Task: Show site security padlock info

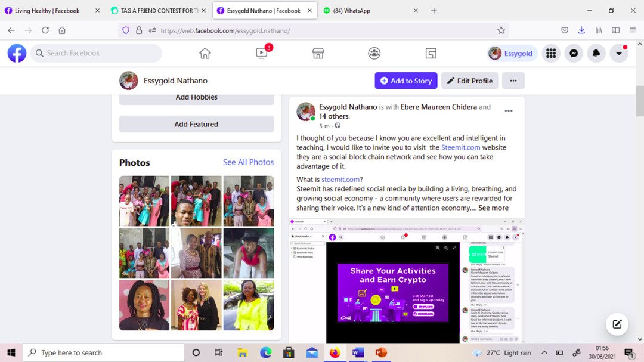Action: click(x=139, y=30)
